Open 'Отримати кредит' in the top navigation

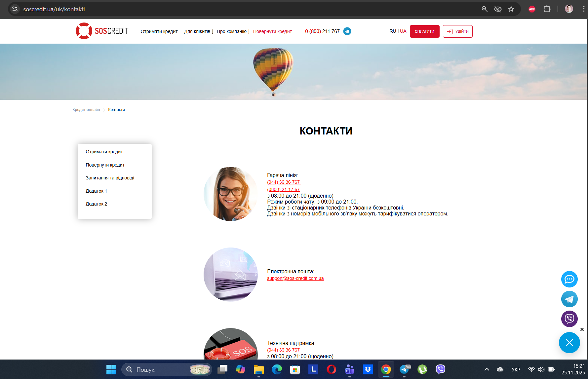coord(159,31)
